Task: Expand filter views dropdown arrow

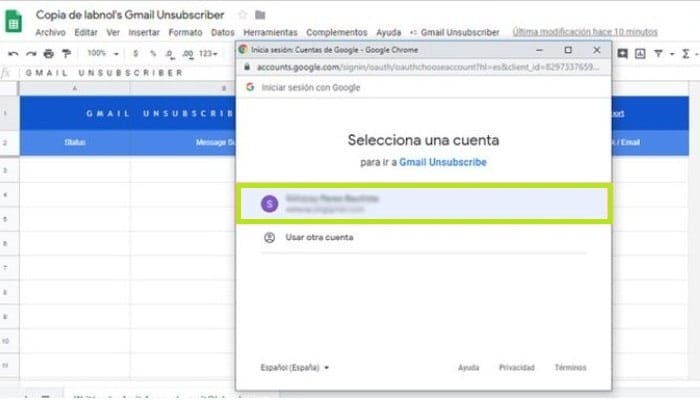Action: pos(672,54)
